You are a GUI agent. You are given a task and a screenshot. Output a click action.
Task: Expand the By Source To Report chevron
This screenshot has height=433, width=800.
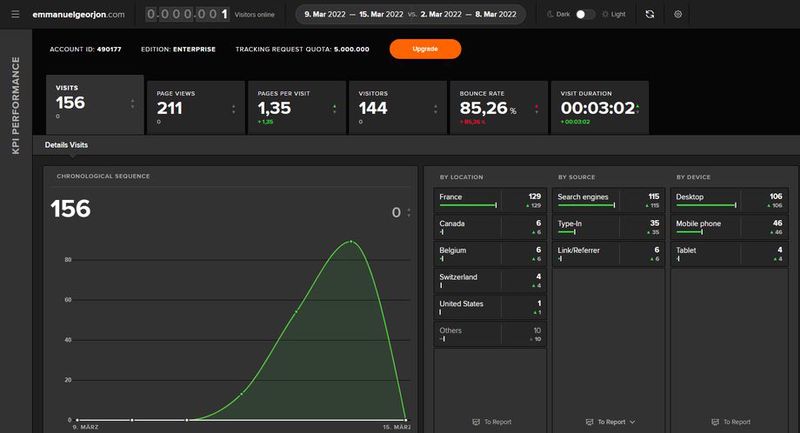coord(633,422)
